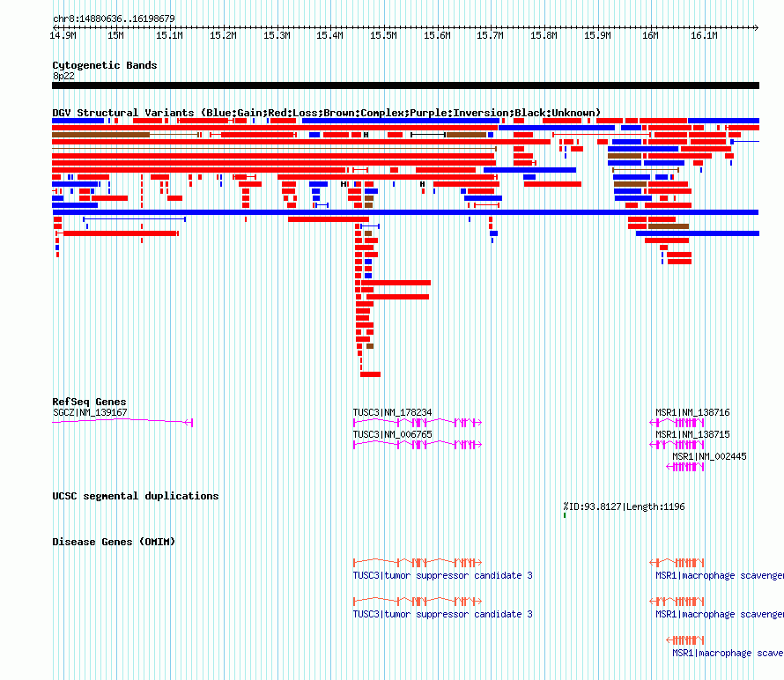
Task: Click the MSR1 NM_002445 gene model glyph
Action: click(685, 467)
